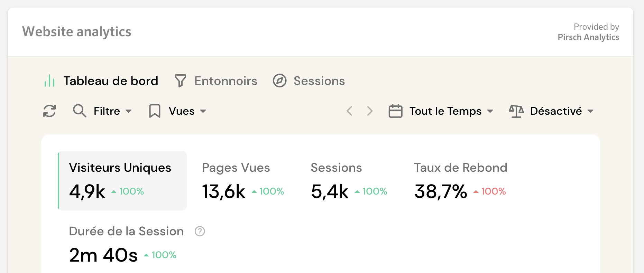
Task: Click the balance scale comparison icon
Action: (x=516, y=111)
